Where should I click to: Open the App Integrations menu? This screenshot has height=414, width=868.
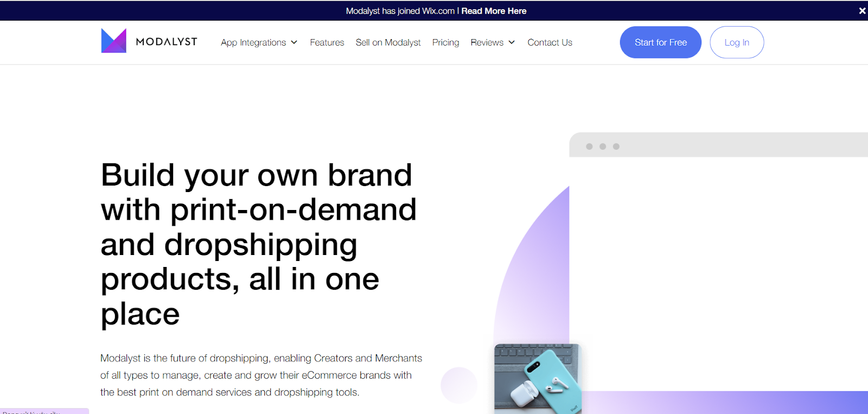pos(253,42)
